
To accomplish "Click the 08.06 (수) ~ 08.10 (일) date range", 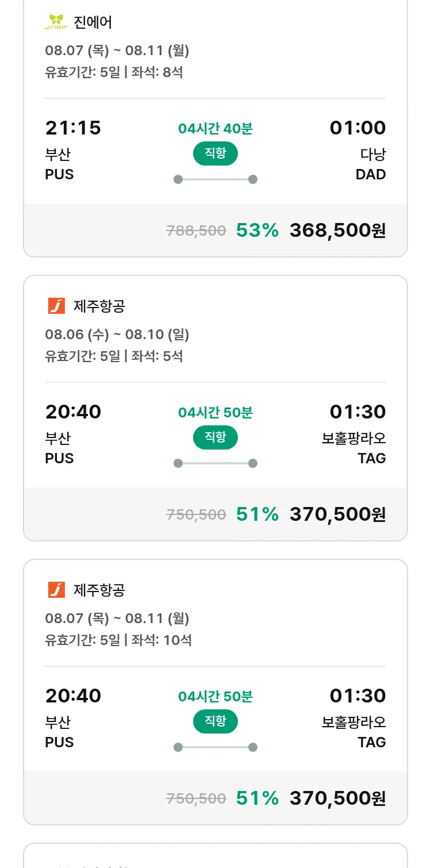I will point(117,335).
